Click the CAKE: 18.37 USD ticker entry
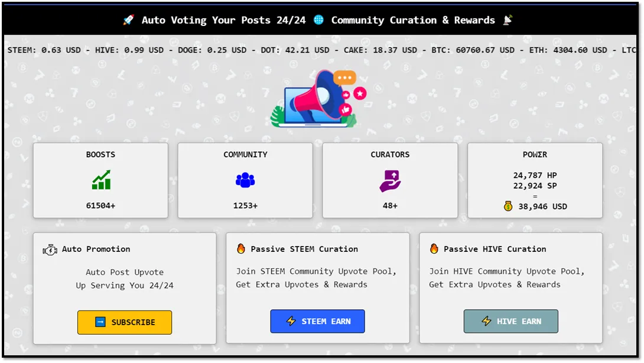The image size is (644, 363). point(380,50)
